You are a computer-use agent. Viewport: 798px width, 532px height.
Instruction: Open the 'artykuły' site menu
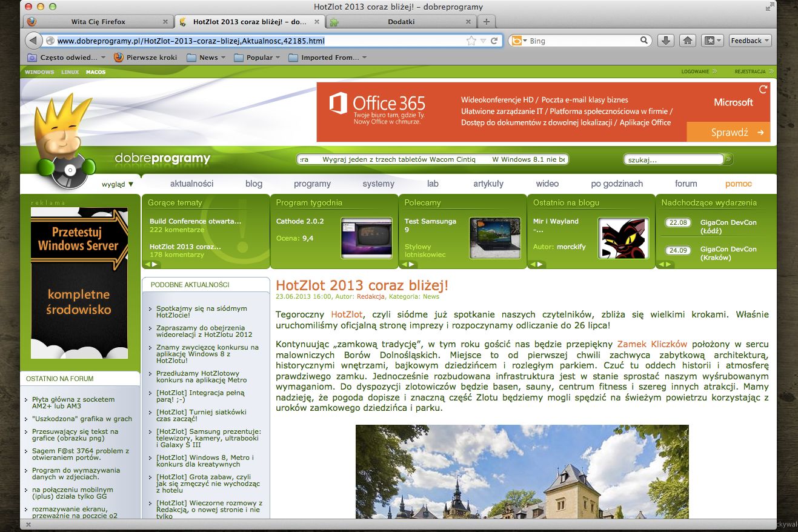coord(488,184)
